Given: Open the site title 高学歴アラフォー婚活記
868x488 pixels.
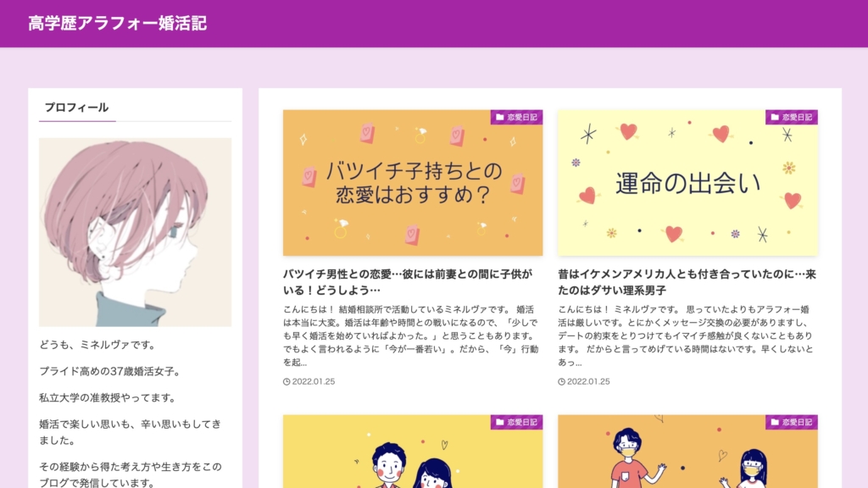Looking at the screenshot, I should tap(117, 23).
